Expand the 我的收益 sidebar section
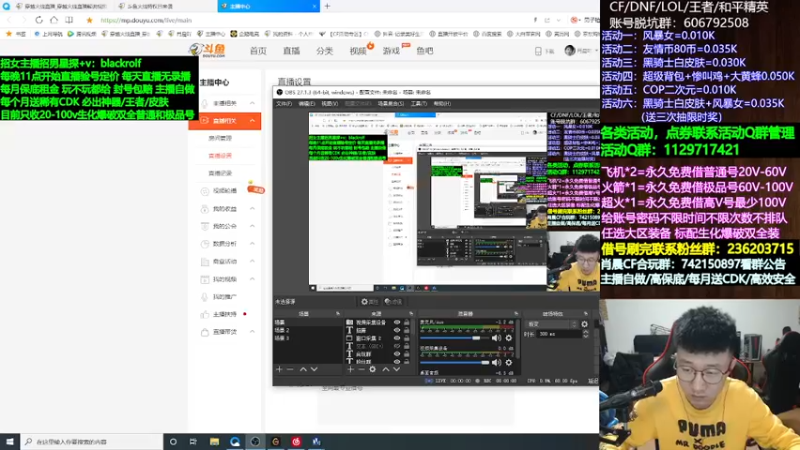Viewport: 800px width, 450px height. tap(252, 209)
